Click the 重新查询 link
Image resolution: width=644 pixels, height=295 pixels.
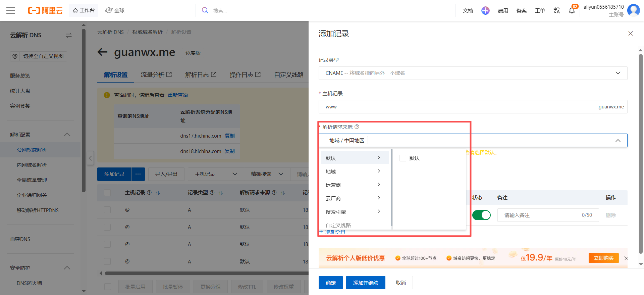[x=178, y=95]
